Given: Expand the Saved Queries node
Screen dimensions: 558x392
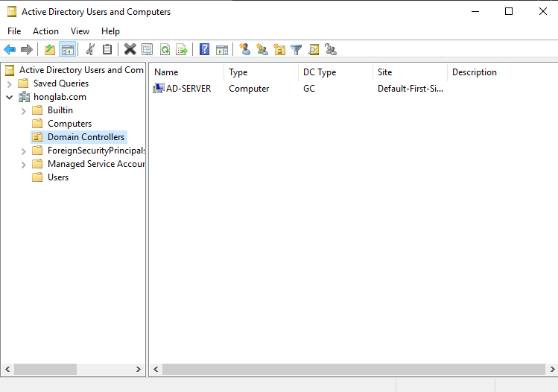Looking at the screenshot, I should tap(10, 84).
